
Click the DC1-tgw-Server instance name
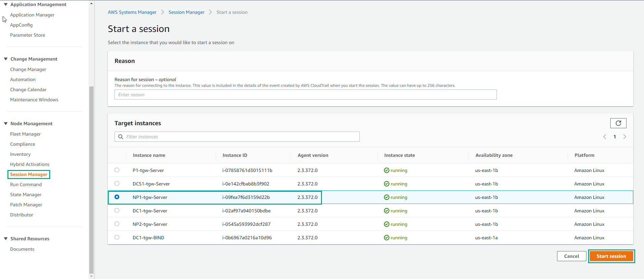150,211
